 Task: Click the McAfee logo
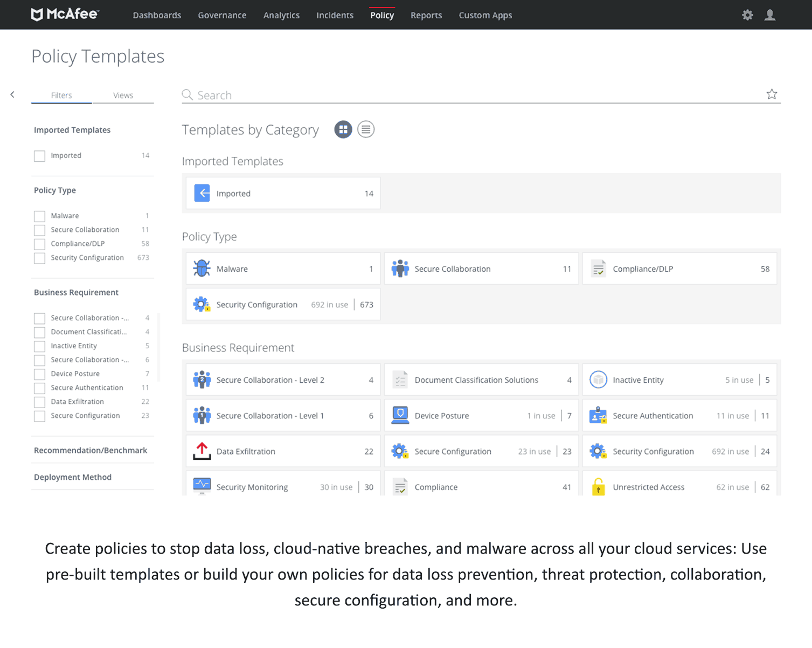tap(65, 15)
